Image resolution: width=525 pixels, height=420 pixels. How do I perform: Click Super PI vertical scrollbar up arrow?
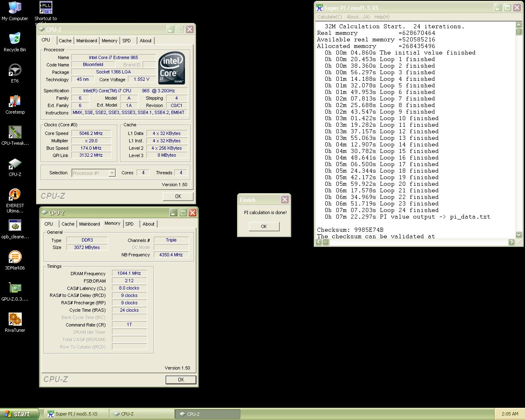click(519, 25)
